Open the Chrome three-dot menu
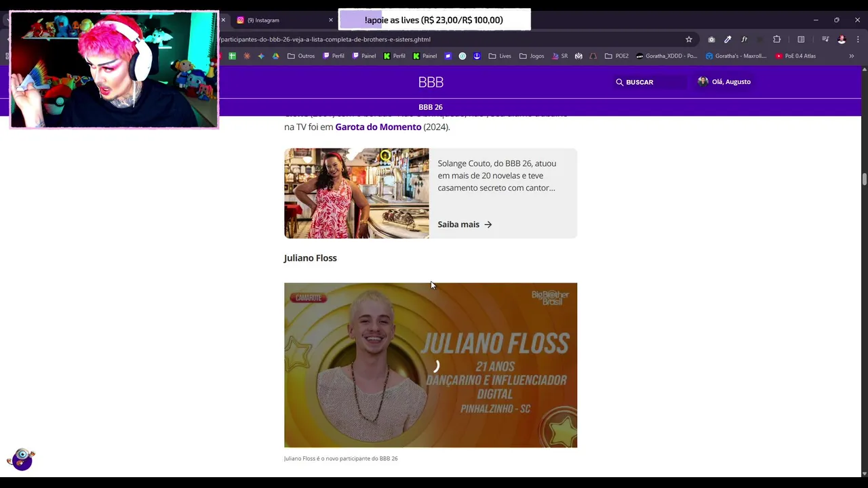The image size is (868, 488). [858, 39]
